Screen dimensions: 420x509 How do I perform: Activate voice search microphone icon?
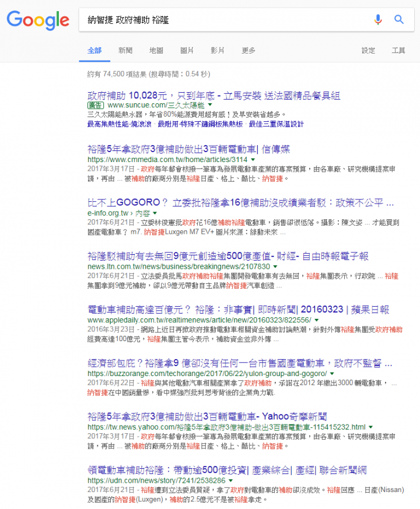pos(378,19)
